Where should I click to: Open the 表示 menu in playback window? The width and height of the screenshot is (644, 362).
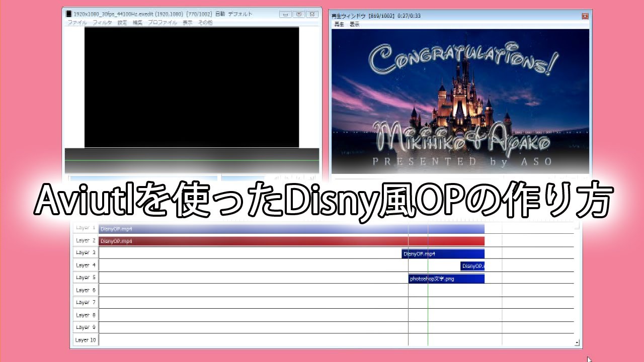click(x=354, y=24)
